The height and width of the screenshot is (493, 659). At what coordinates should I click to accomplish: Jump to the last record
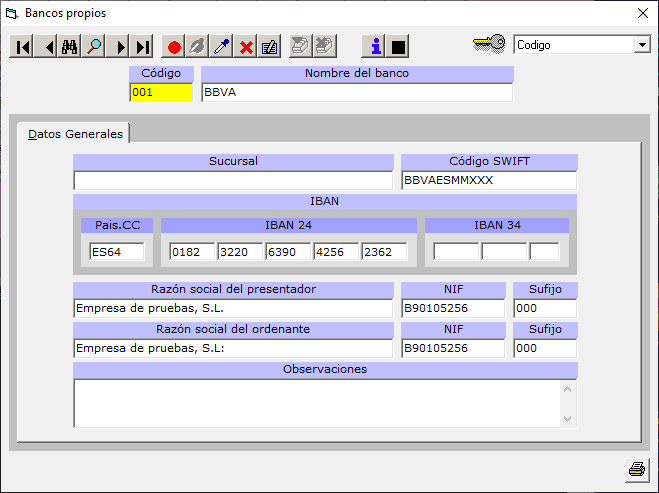point(143,47)
